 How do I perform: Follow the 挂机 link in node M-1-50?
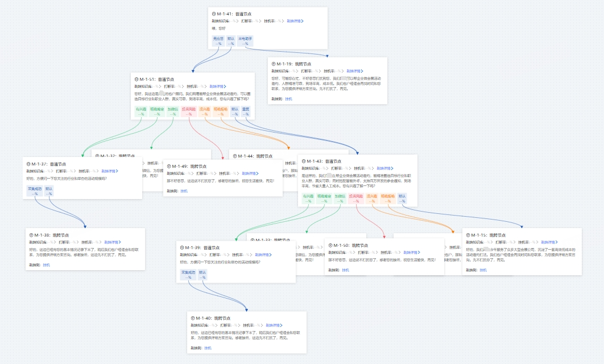click(345, 270)
